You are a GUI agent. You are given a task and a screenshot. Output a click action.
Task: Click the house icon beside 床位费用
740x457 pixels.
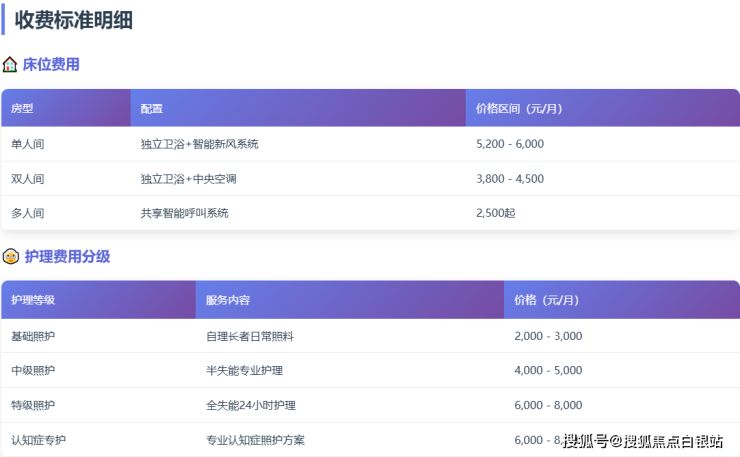point(10,65)
